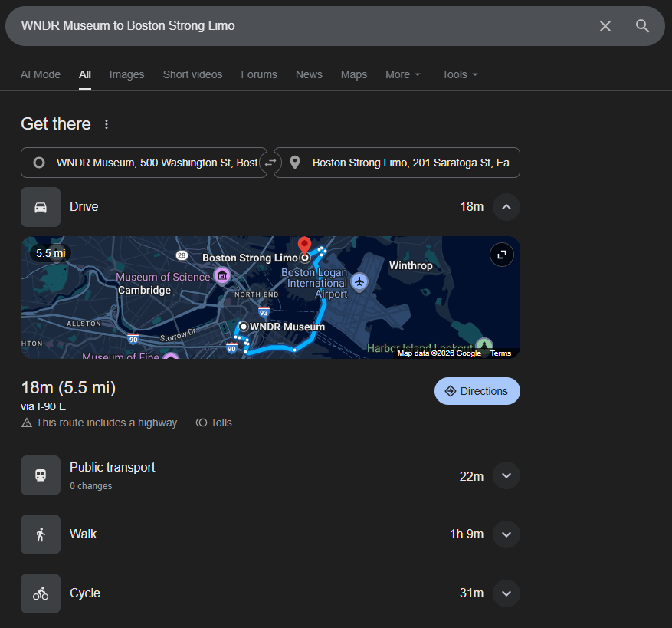
Task: Open the three-dot menu beside Get there
Action: tap(107, 124)
